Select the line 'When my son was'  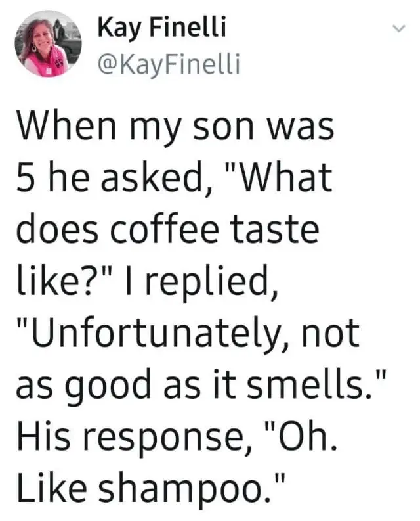coord(175,129)
